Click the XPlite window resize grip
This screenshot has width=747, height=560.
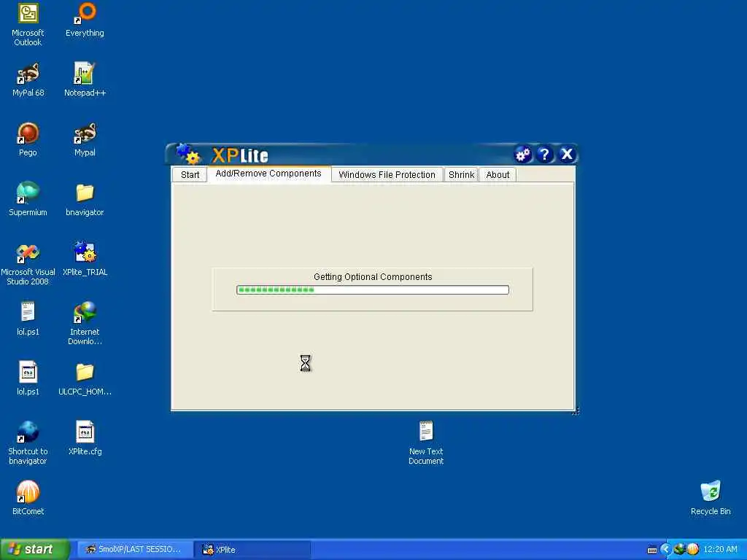[x=575, y=411]
